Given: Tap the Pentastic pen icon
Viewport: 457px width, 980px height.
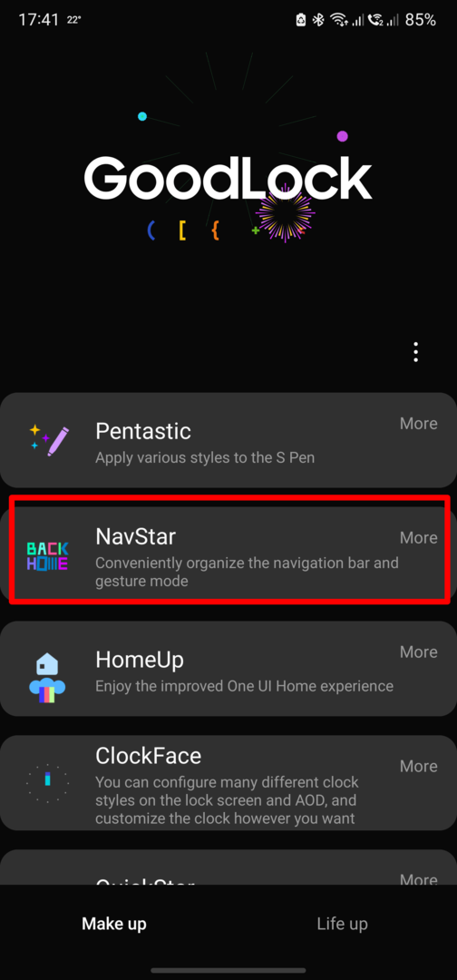Looking at the screenshot, I should pos(49,441).
